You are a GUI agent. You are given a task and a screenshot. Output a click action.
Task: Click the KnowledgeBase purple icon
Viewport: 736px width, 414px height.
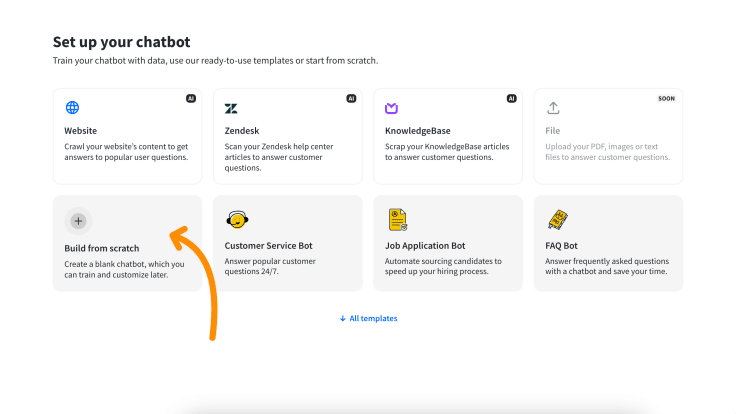click(x=392, y=108)
